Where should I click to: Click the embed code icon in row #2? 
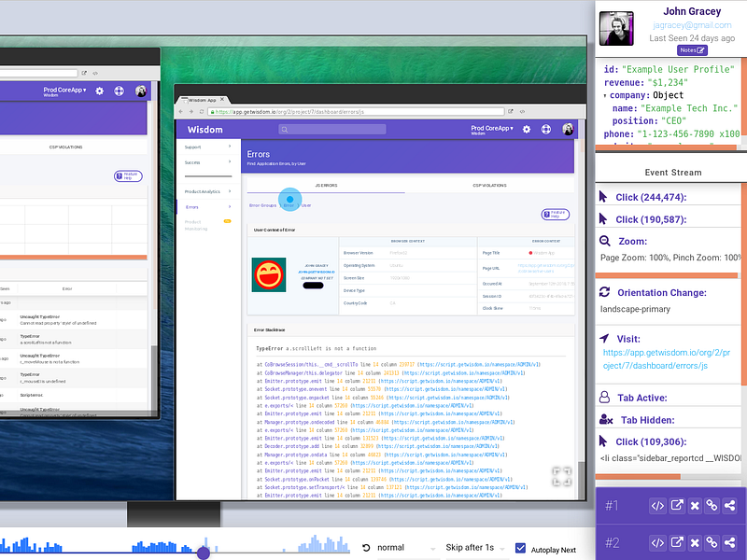pos(657,542)
